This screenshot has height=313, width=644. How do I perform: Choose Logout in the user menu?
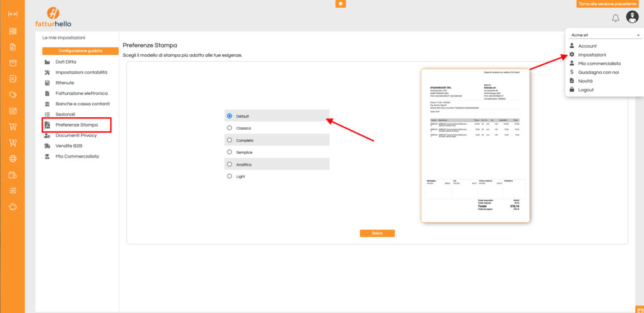pyautogui.click(x=586, y=90)
